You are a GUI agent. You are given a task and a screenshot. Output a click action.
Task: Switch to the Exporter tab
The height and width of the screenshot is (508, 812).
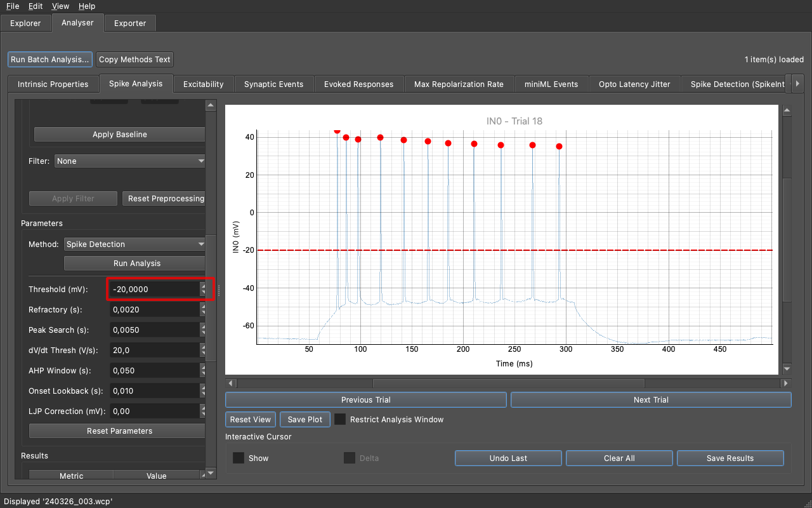click(130, 23)
